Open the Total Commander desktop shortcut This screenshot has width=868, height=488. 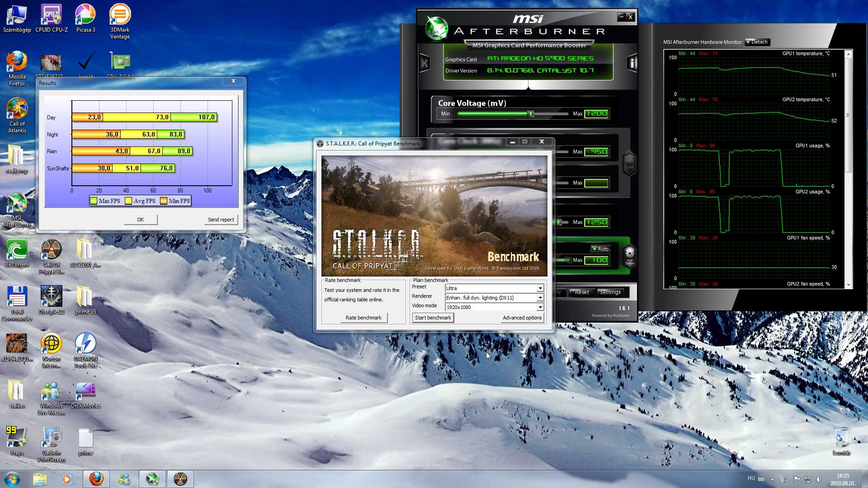[17, 304]
